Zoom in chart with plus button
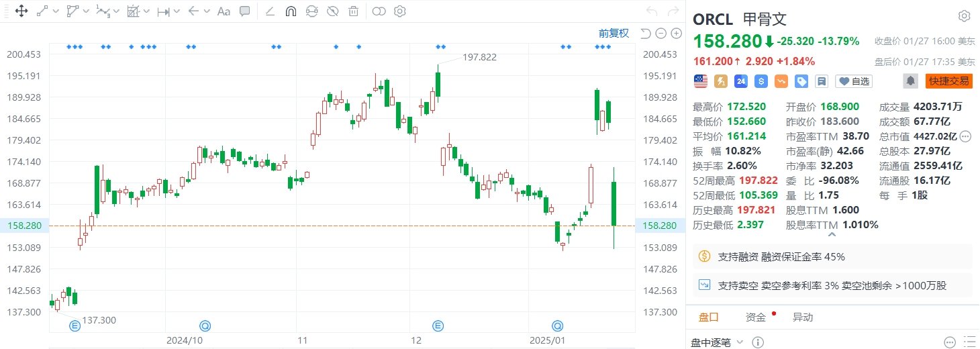This screenshot has width=980, height=349. pyautogui.click(x=674, y=34)
